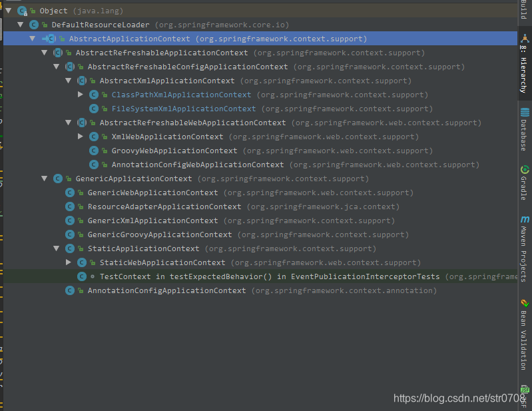
Task: Click AbstractApplicationContext abstract class icon
Action: [49, 39]
